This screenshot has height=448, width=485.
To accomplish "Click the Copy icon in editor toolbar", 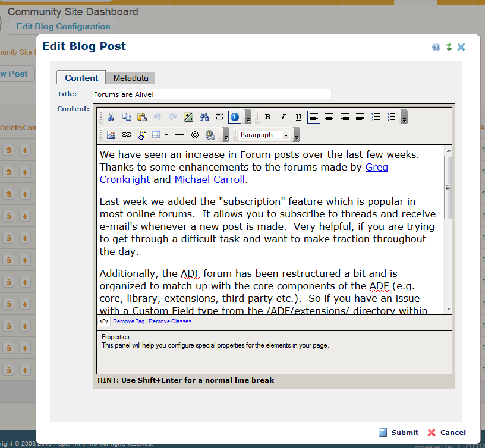I will coord(127,117).
